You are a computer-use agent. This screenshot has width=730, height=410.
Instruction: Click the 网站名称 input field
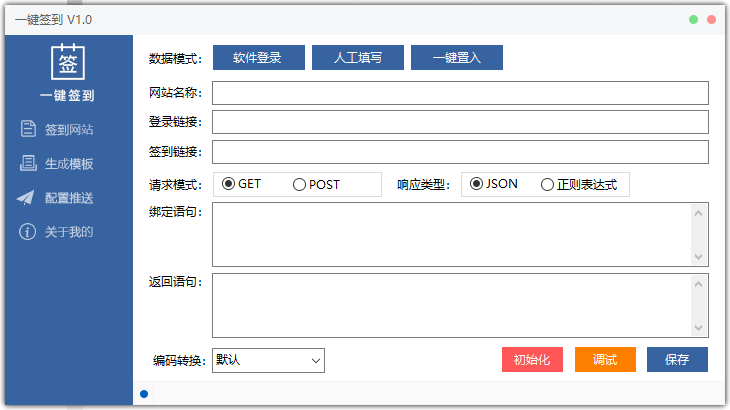click(x=460, y=93)
